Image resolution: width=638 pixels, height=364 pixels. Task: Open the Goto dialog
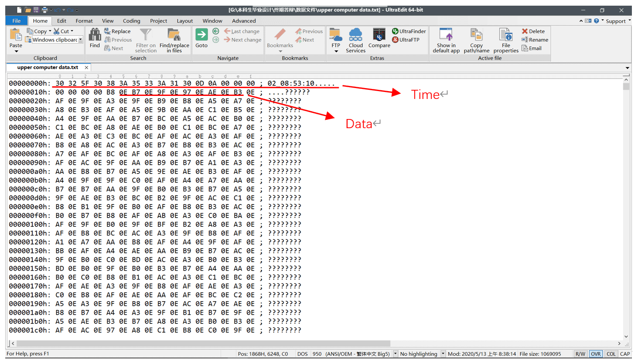(x=201, y=38)
